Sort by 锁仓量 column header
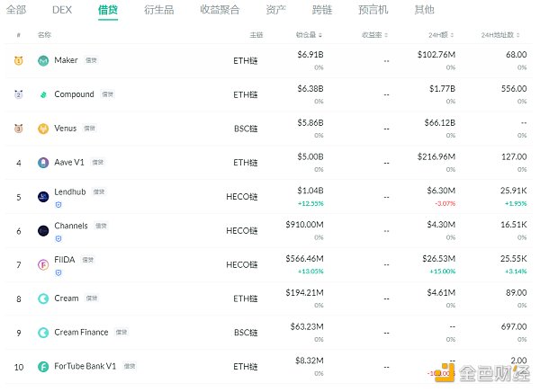The image size is (540, 392). coord(309,35)
